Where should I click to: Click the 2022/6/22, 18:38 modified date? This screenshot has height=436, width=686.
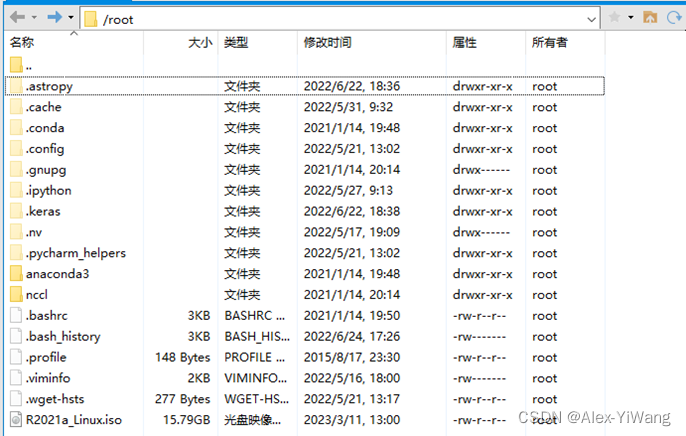(352, 212)
